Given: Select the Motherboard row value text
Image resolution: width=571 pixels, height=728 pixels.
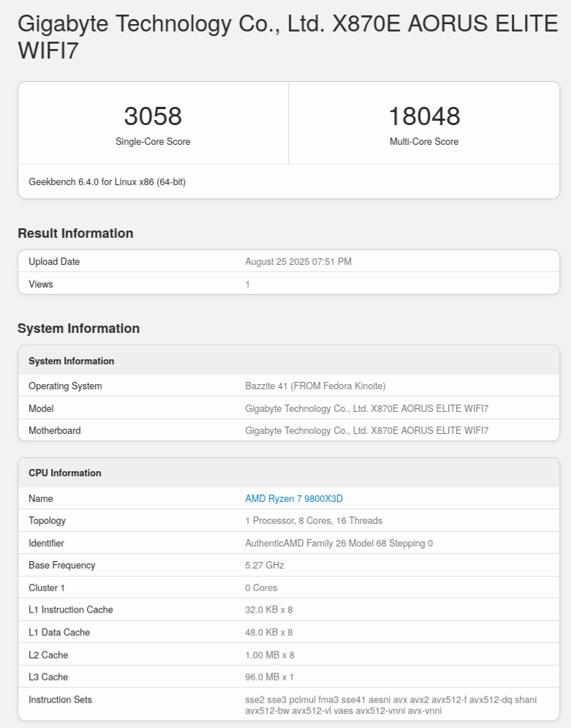Looking at the screenshot, I should click(366, 431).
